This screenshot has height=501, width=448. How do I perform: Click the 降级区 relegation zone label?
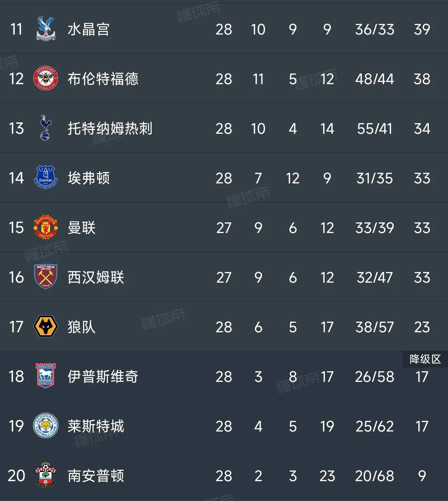pyautogui.click(x=424, y=359)
